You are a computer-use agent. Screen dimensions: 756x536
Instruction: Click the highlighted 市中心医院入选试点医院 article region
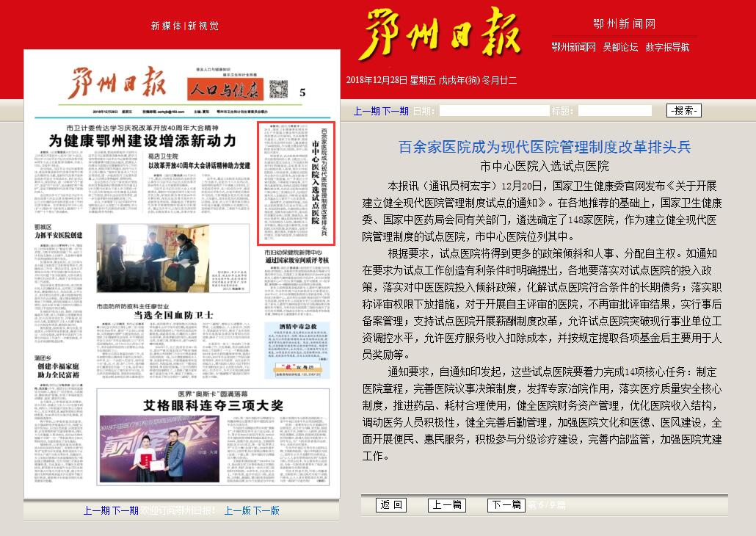click(x=296, y=184)
